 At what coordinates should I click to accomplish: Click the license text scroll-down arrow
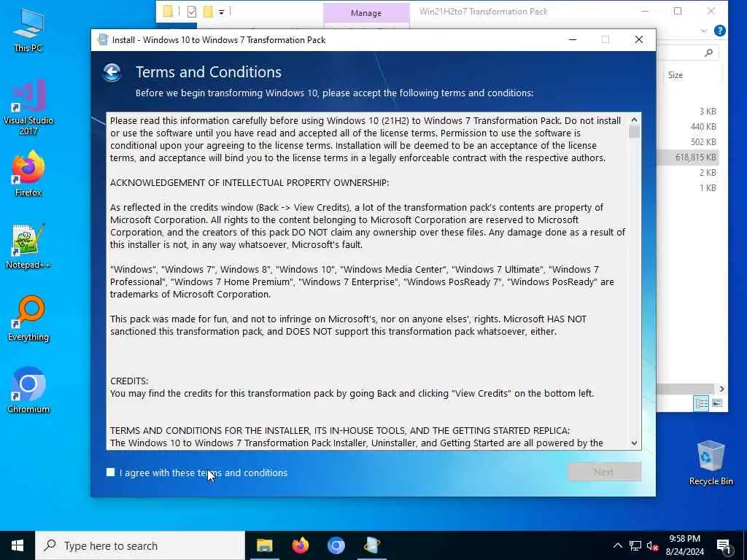634,443
